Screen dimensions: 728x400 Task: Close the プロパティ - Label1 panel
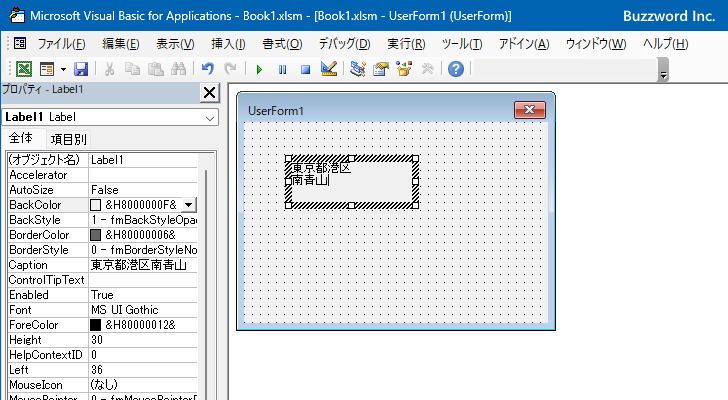(x=209, y=93)
